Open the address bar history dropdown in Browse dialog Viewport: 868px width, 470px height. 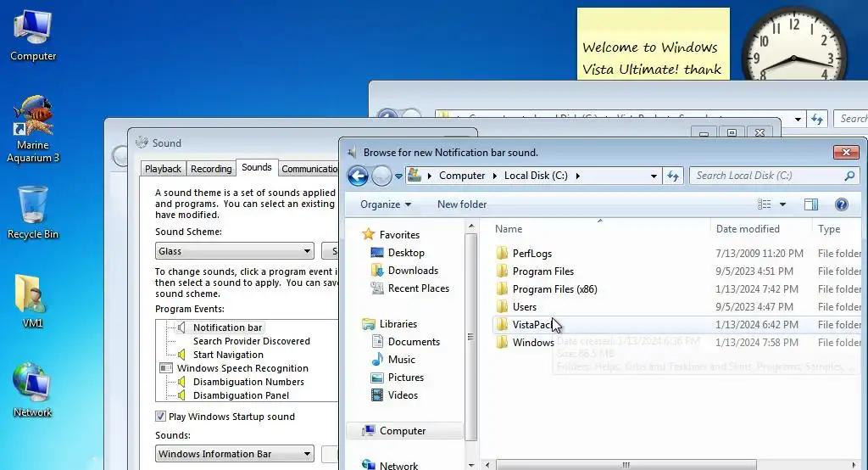point(654,176)
